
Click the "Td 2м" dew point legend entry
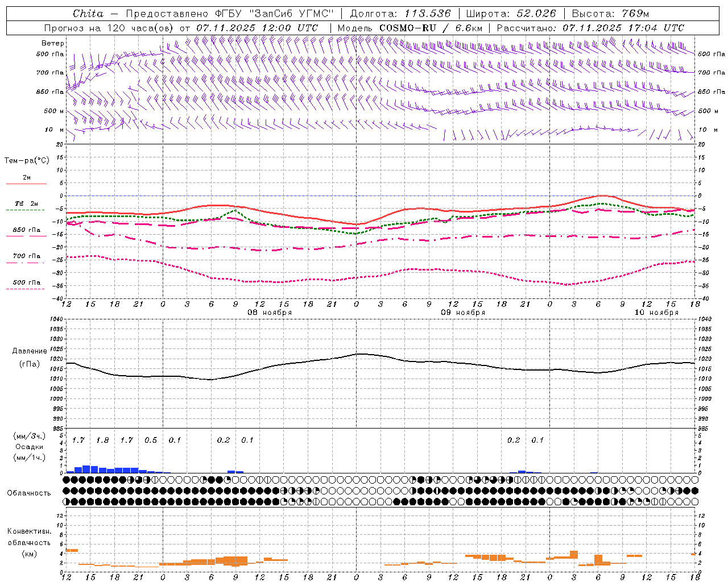[x=27, y=203]
